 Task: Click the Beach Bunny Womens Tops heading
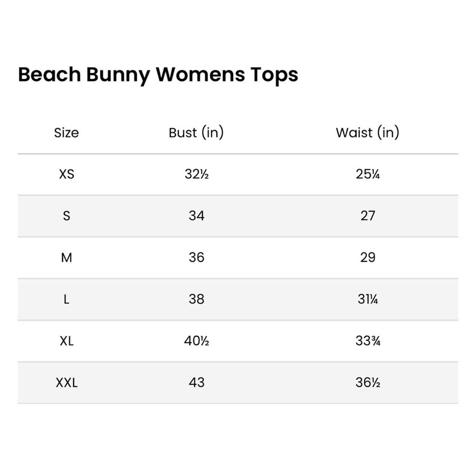tap(158, 75)
